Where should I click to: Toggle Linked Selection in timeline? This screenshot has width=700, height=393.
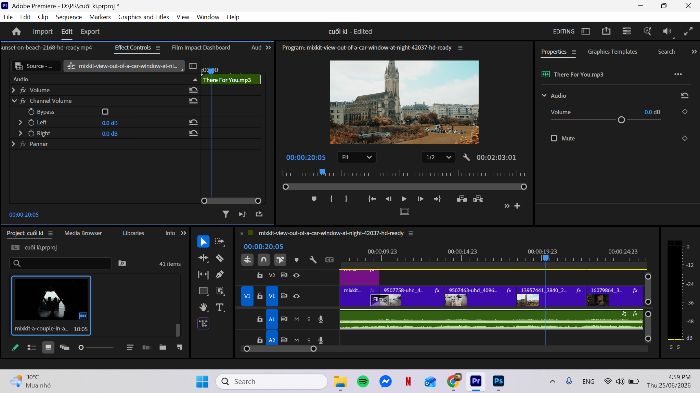(280, 259)
